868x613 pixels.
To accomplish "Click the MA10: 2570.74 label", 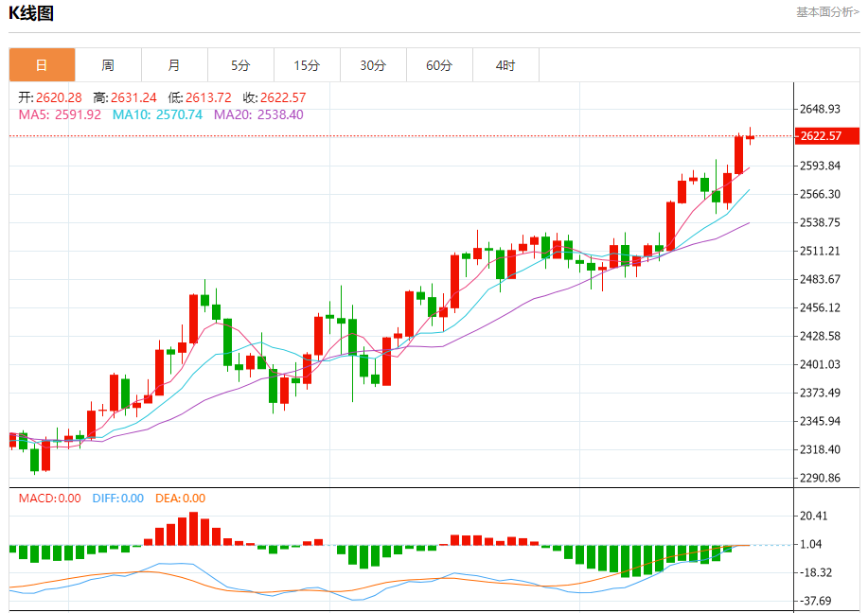I will (x=157, y=114).
